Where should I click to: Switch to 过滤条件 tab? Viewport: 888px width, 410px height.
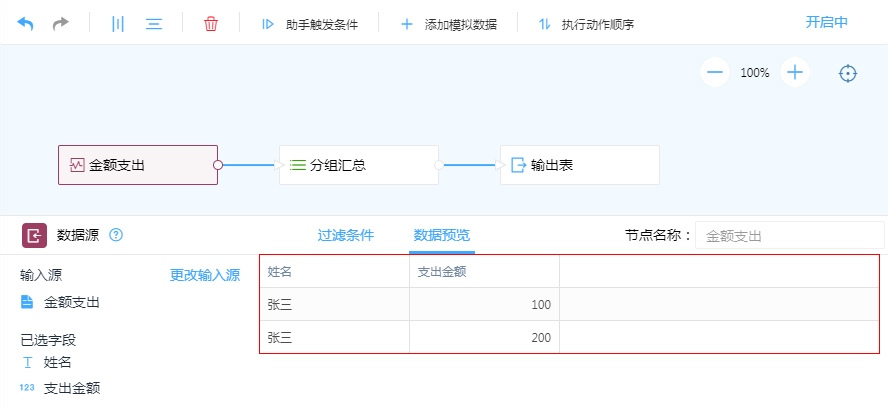[x=345, y=236]
